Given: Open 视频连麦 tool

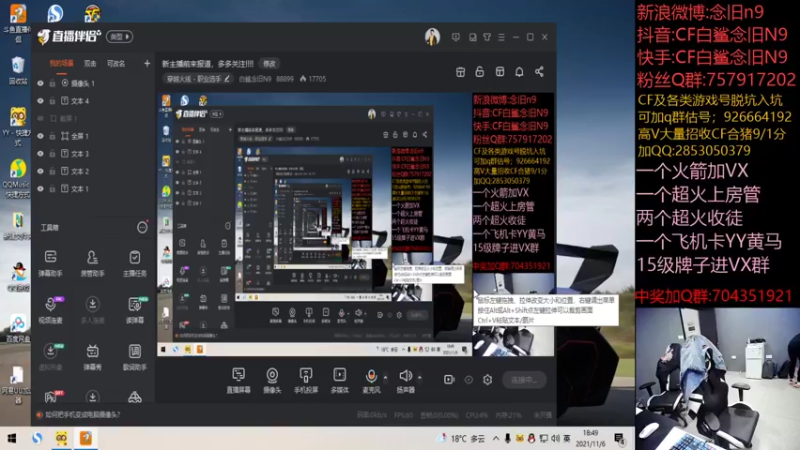Looking at the screenshot, I should tap(50, 310).
